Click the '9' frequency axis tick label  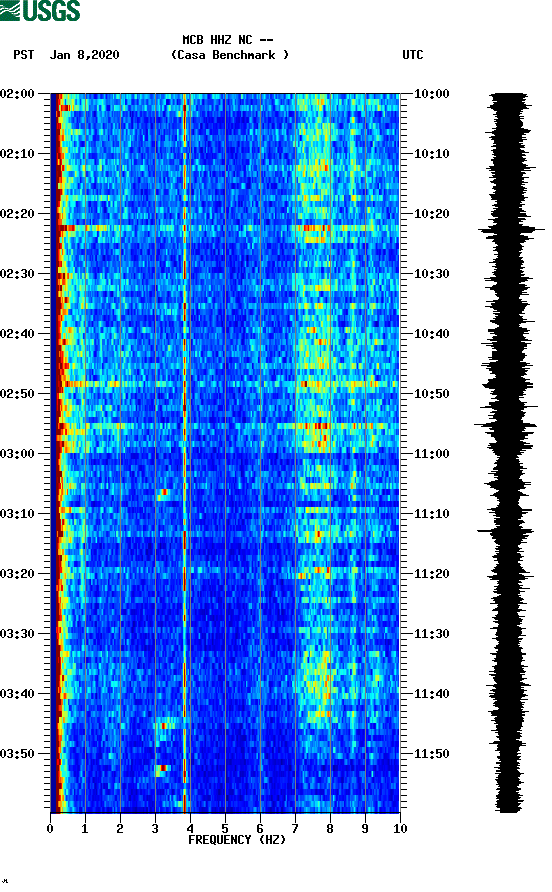click(x=365, y=828)
